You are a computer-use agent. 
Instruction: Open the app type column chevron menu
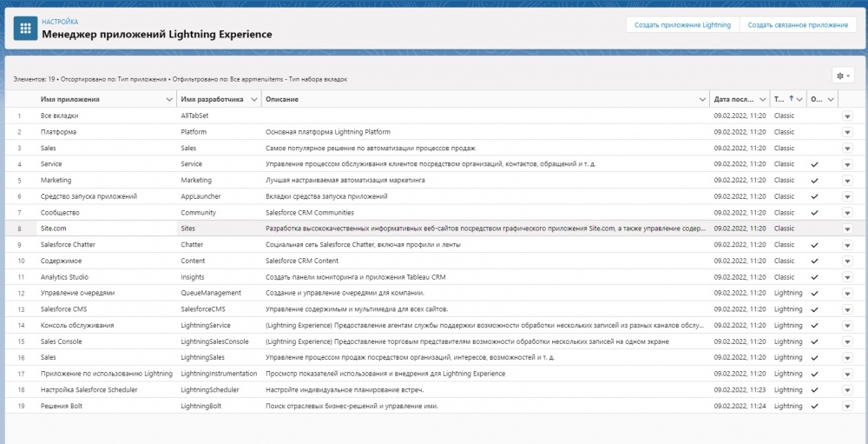(800, 99)
